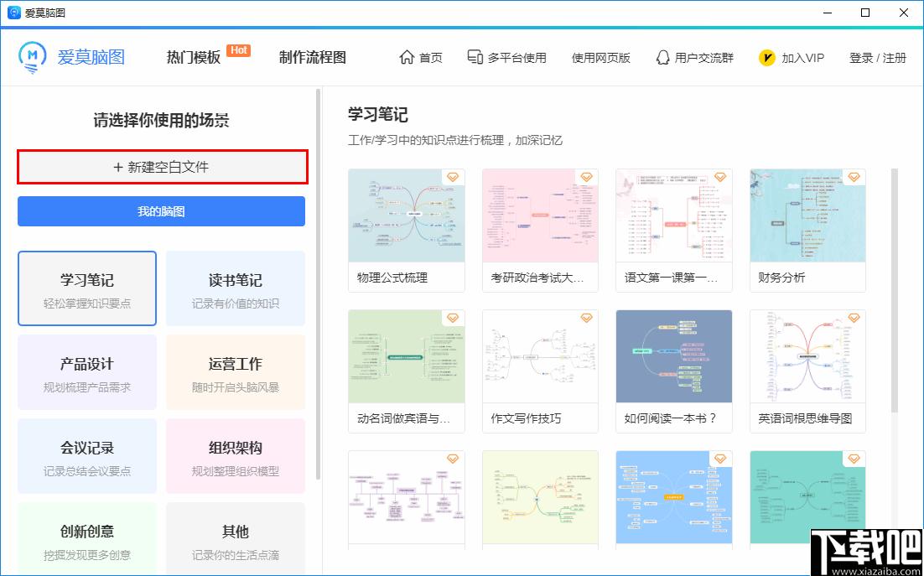Open the 制作流程图 tab
This screenshot has width=924, height=576.
[312, 57]
